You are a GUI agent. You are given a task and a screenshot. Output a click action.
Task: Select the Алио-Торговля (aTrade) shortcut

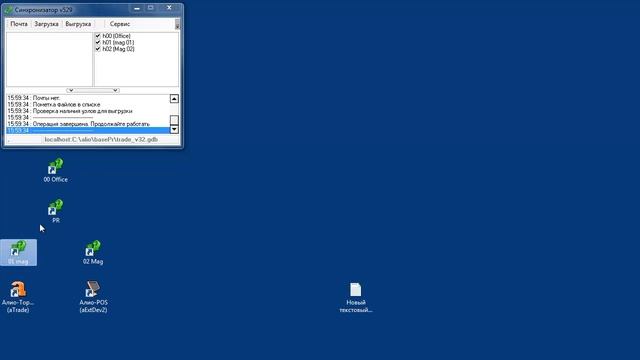click(x=18, y=297)
